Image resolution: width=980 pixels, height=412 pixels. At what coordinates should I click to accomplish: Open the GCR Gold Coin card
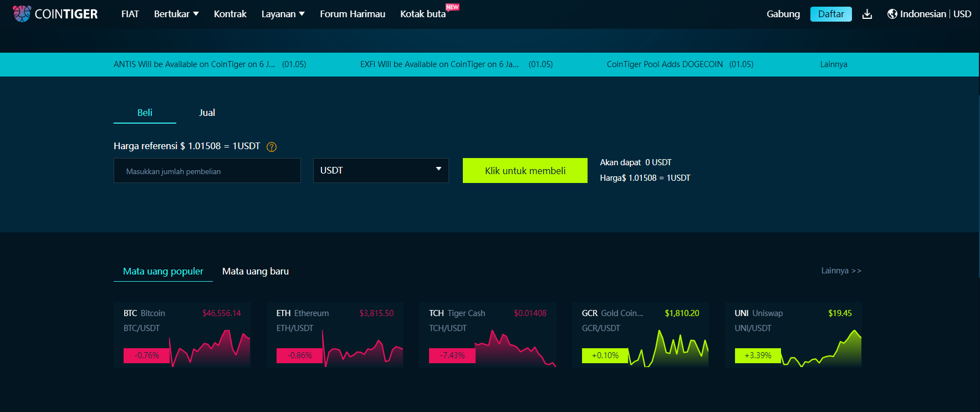pyautogui.click(x=640, y=335)
